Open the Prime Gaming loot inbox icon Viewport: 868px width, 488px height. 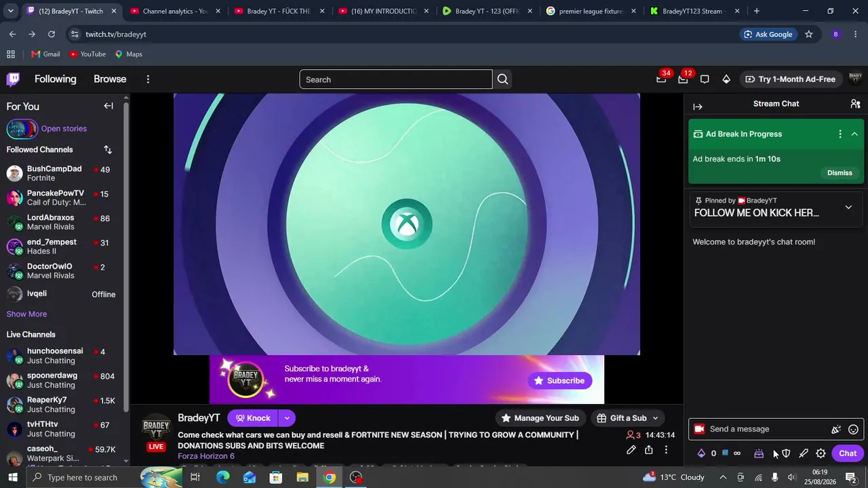(661, 79)
